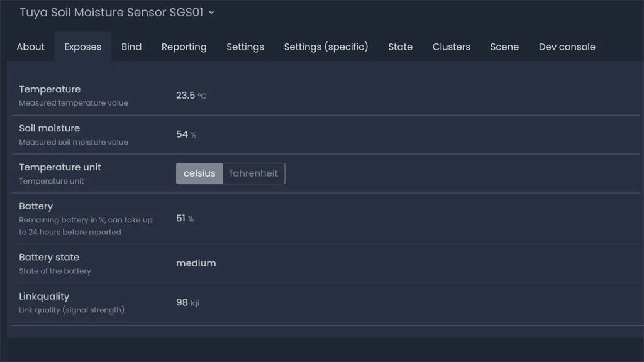Click 'Link quality (signal strength)' description
The width and height of the screenshot is (644, 362).
[x=72, y=310]
